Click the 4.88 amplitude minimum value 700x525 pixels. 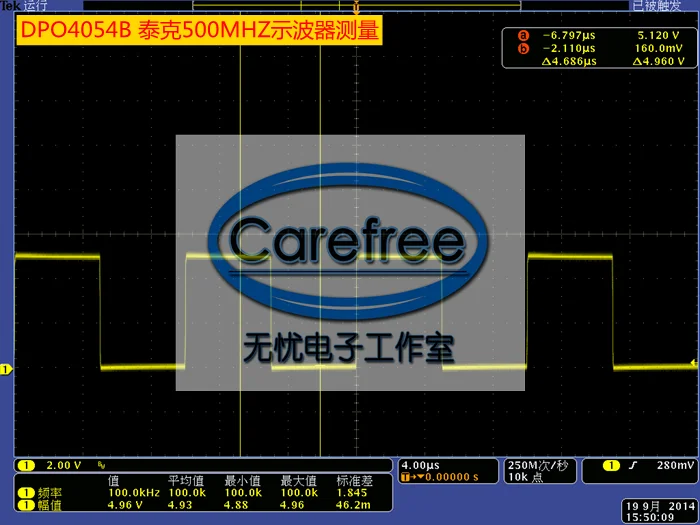pos(237,505)
